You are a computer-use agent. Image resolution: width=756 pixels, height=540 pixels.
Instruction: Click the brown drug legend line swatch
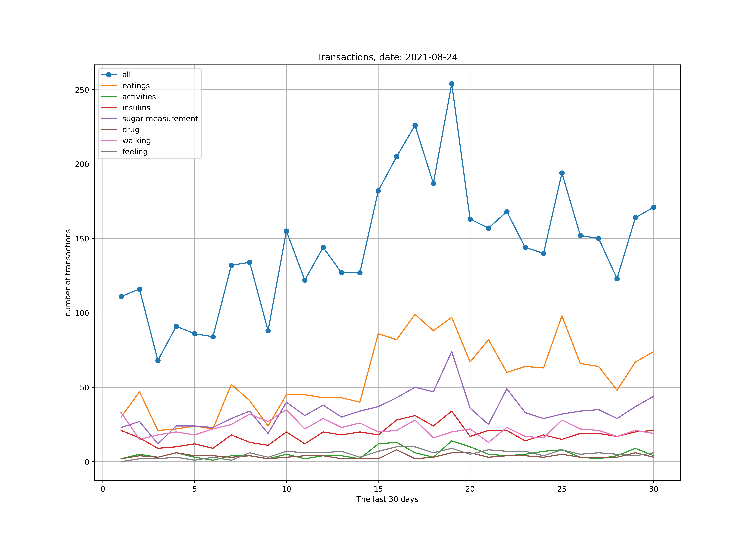(x=109, y=130)
